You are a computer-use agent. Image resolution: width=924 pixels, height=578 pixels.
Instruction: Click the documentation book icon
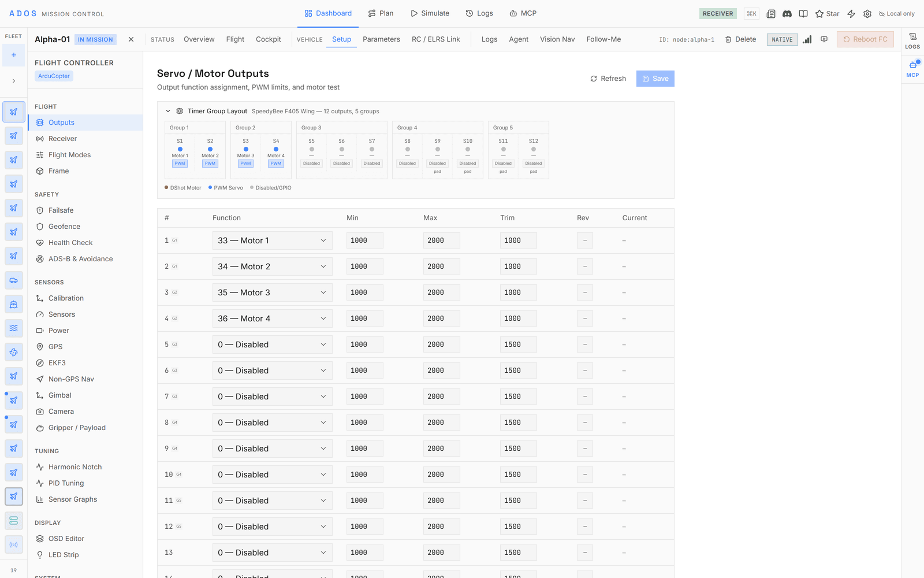coord(803,13)
